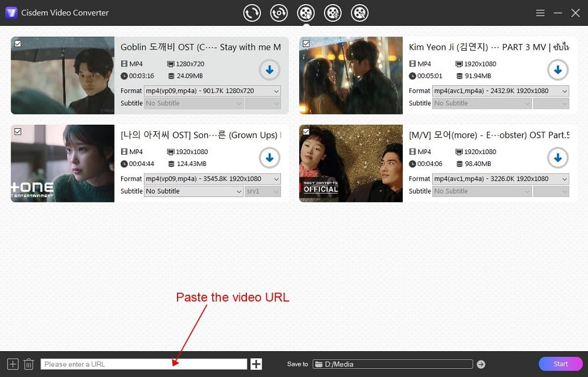This screenshot has width=588, height=377.
Task: Click download arrow on Kim Yeon Ji video
Action: [x=557, y=70]
